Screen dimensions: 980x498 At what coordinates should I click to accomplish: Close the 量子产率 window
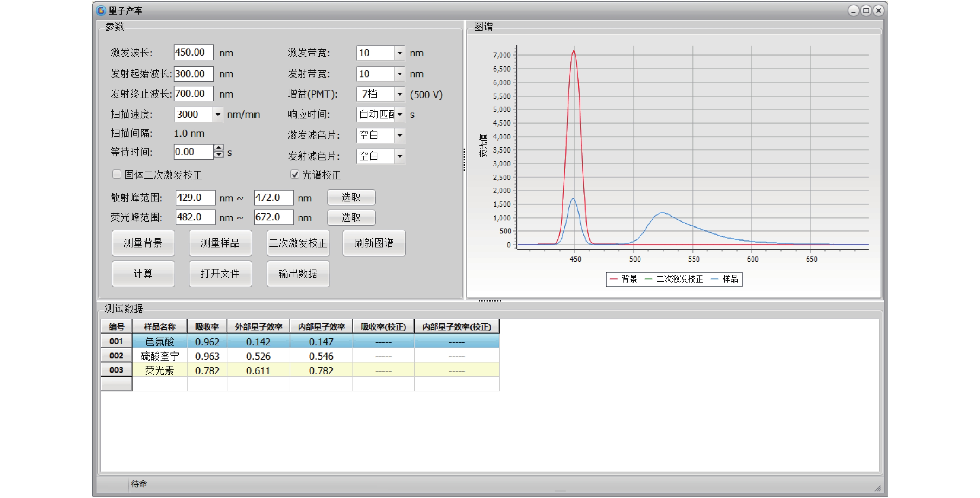879,10
